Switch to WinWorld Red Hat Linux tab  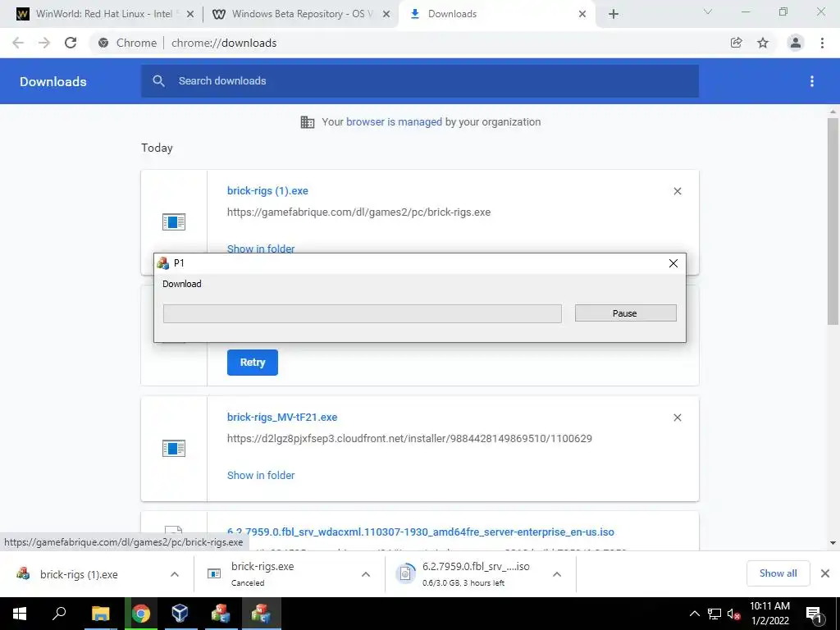(105, 15)
